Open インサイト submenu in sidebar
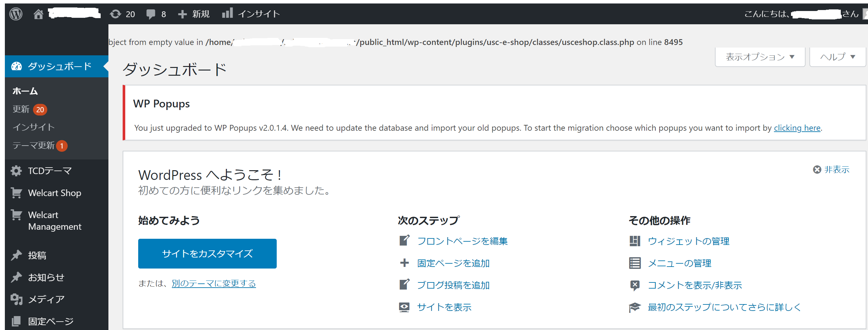 [34, 127]
